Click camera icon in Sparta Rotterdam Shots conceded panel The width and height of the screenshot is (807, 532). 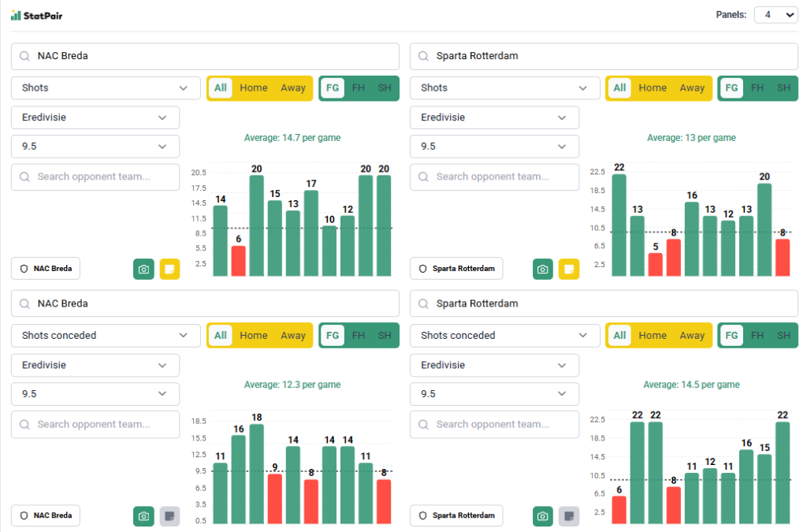coord(542,516)
